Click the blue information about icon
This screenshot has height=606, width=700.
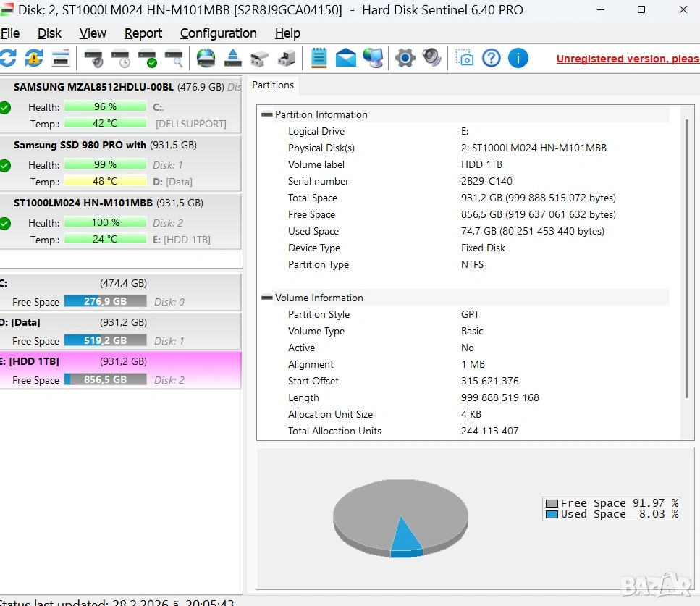tap(518, 58)
